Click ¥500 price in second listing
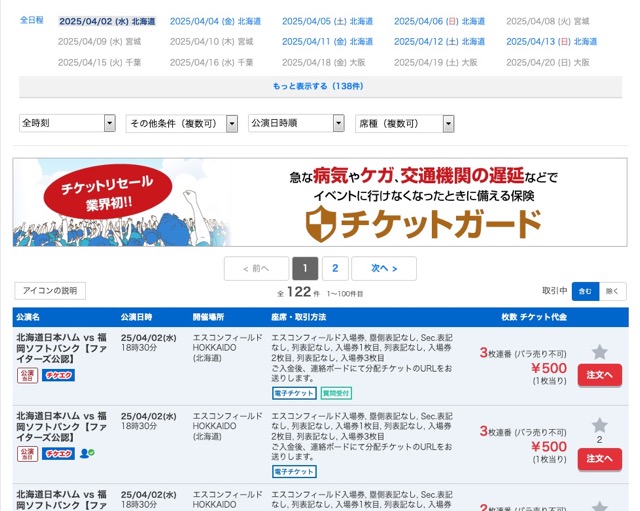Viewport: 640px width, 511px height. coord(549,447)
